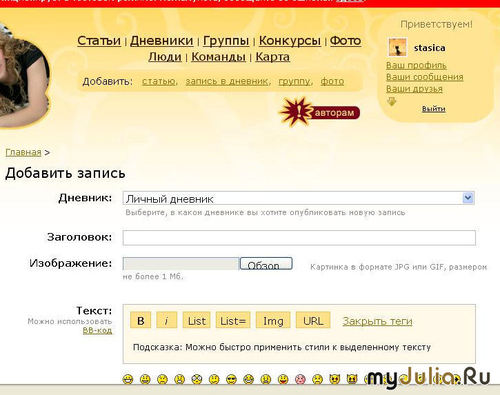Screen dimensions: 500x395
Task: Insert a bulleted List tag
Action: click(x=197, y=320)
